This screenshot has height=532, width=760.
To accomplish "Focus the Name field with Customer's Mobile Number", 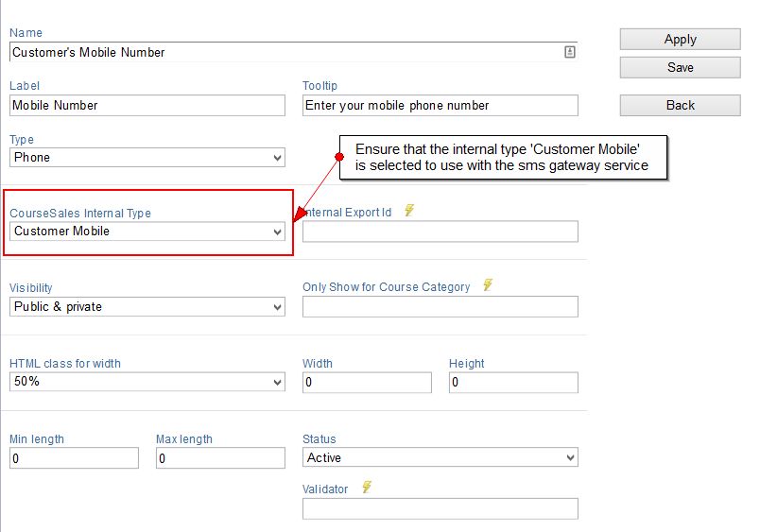I will [293, 52].
